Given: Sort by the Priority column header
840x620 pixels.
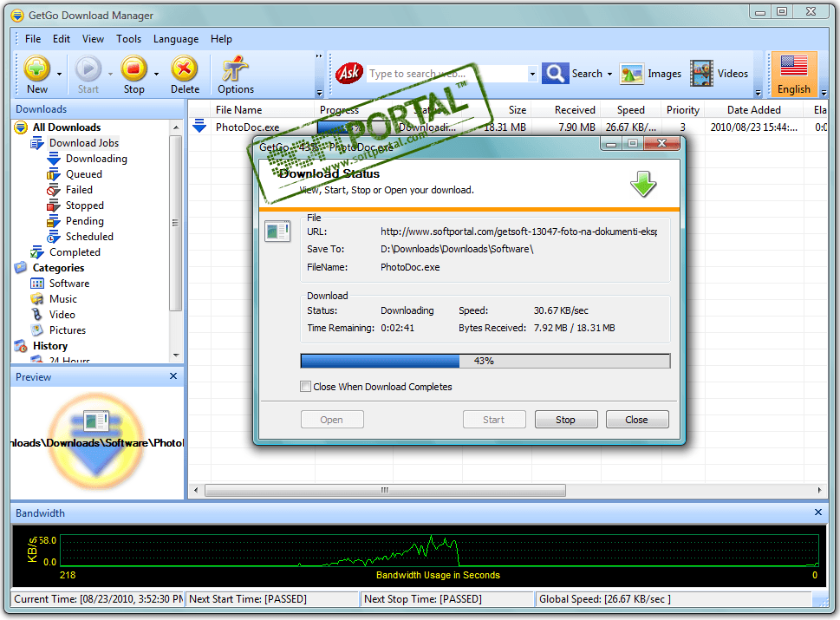Looking at the screenshot, I should [682, 110].
